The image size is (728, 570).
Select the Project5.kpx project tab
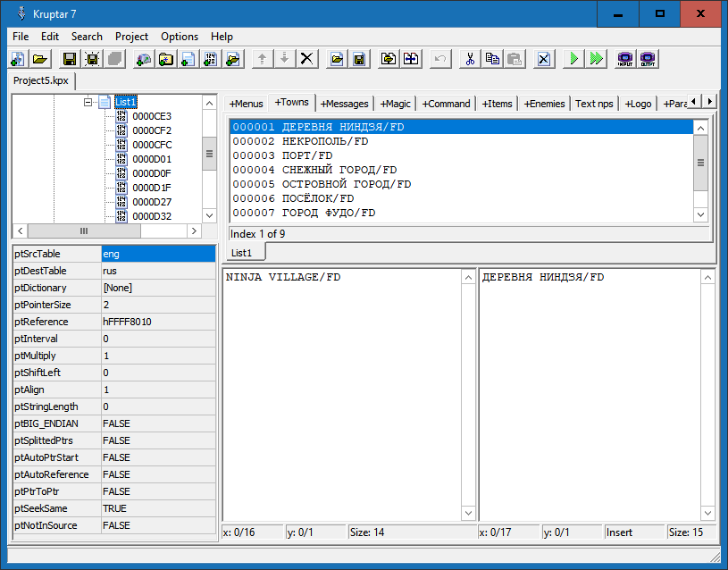pyautogui.click(x=41, y=80)
